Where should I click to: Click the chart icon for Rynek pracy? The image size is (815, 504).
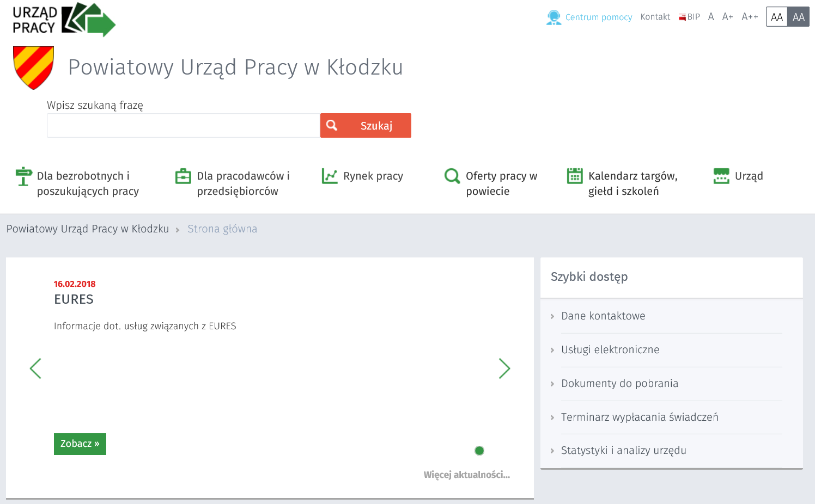click(330, 176)
